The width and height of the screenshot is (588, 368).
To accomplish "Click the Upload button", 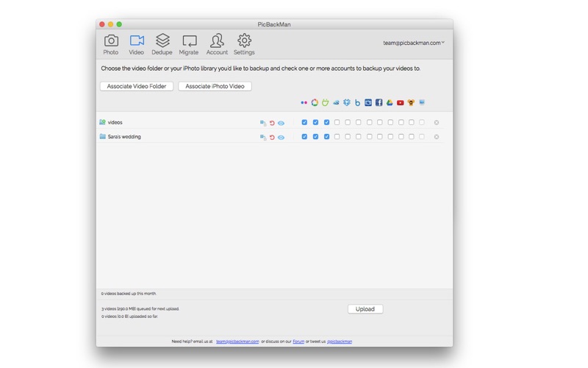I will click(365, 309).
